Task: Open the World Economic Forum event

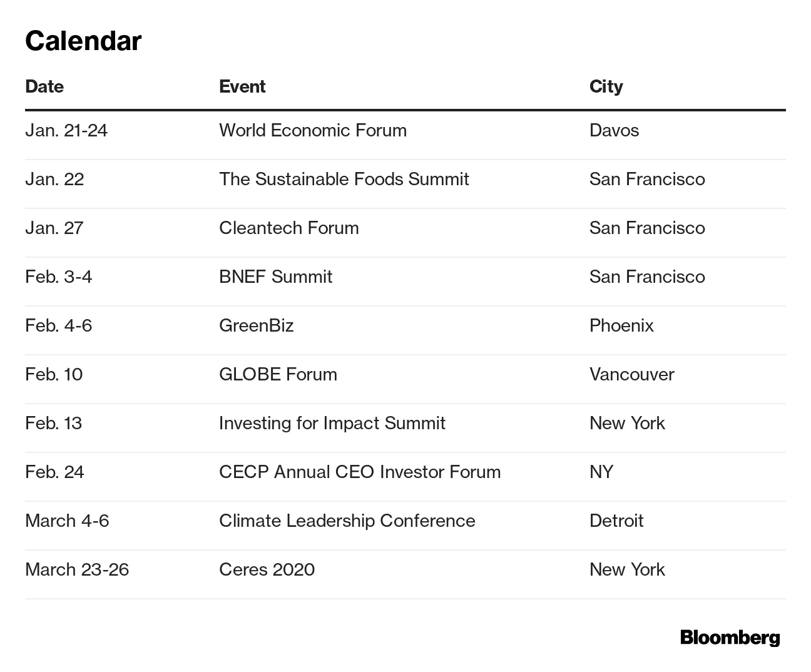Action: (313, 130)
